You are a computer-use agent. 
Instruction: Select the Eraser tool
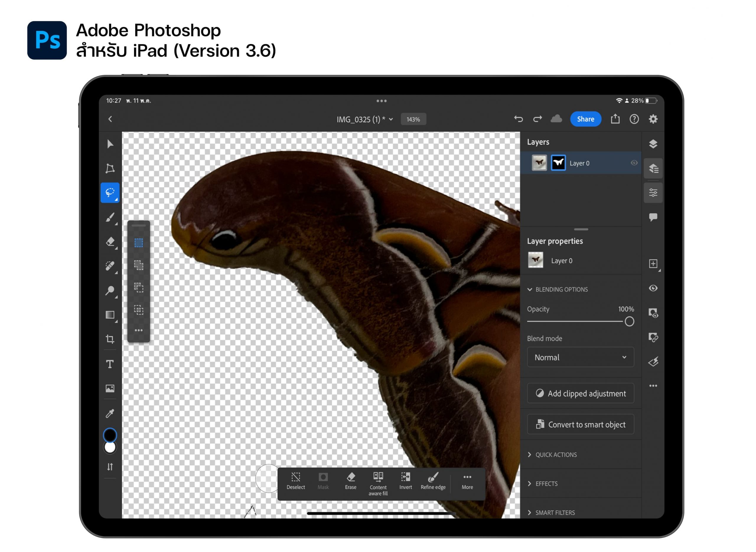(110, 242)
